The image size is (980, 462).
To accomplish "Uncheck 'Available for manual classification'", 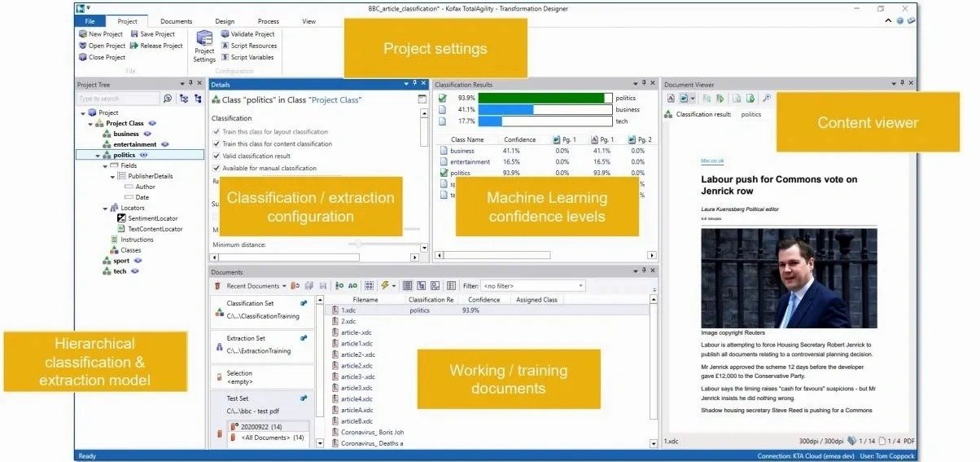I will [216, 168].
